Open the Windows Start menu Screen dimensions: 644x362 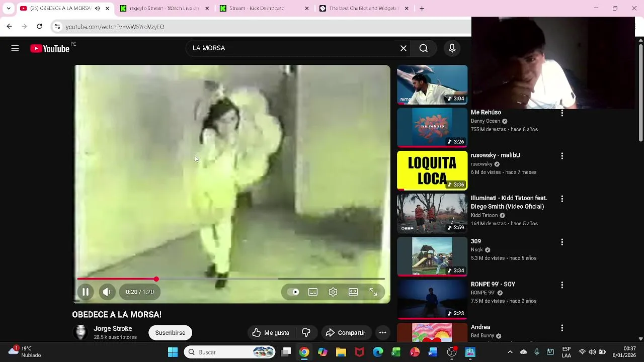(173, 352)
